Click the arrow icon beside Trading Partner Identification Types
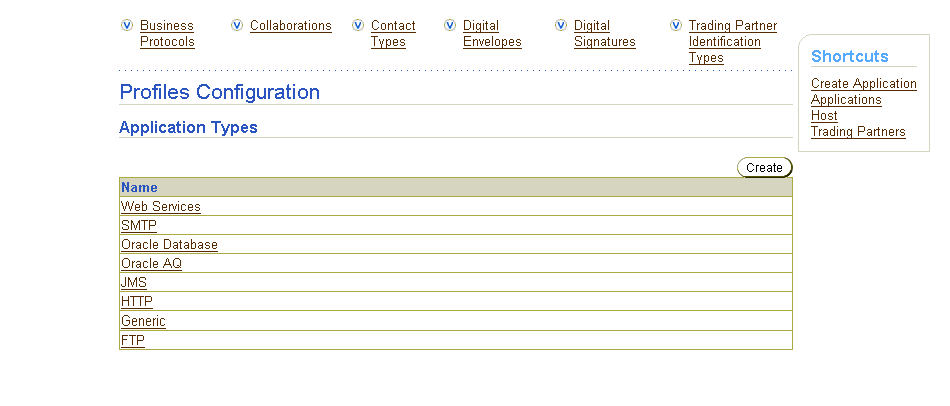 pyautogui.click(x=676, y=25)
